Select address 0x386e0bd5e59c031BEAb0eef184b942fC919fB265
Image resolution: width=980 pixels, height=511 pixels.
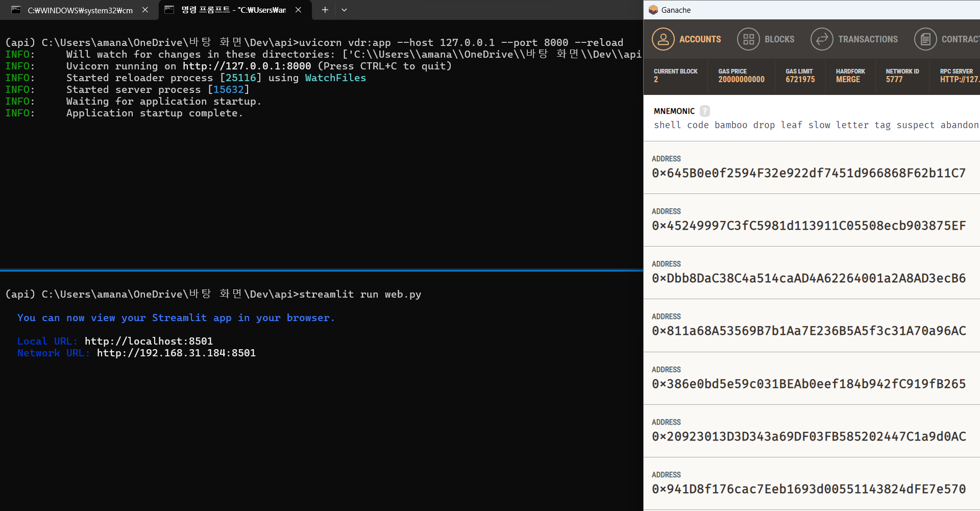click(808, 384)
